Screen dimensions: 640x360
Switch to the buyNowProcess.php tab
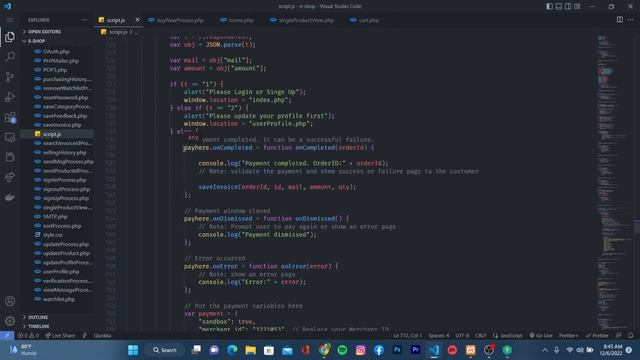click(176, 20)
